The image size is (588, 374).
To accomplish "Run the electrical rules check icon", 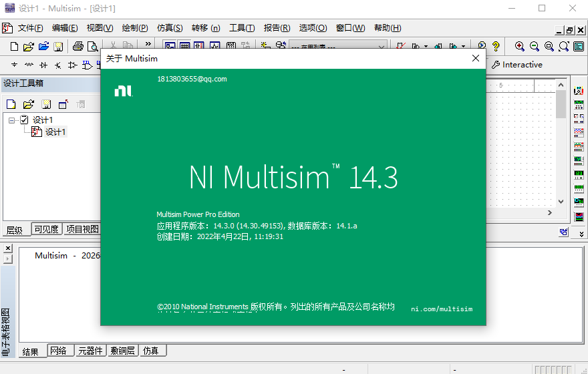I will click(x=402, y=45).
